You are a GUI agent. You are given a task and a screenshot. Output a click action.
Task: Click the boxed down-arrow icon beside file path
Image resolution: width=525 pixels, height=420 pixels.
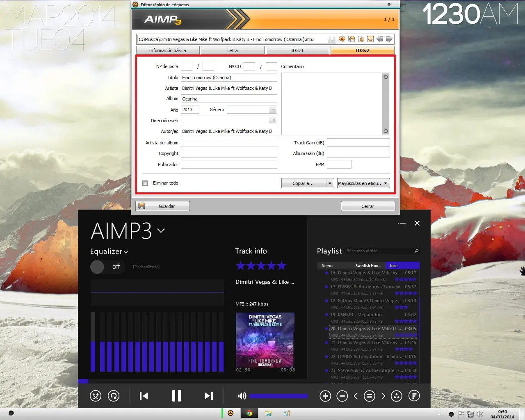(x=370, y=39)
